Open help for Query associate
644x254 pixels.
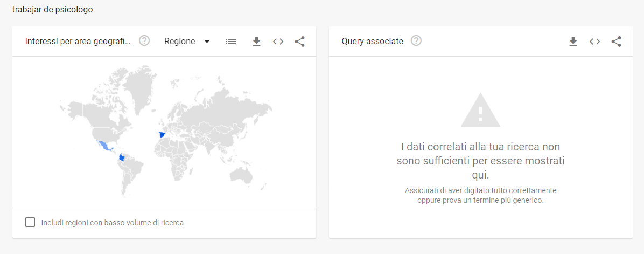(x=416, y=41)
